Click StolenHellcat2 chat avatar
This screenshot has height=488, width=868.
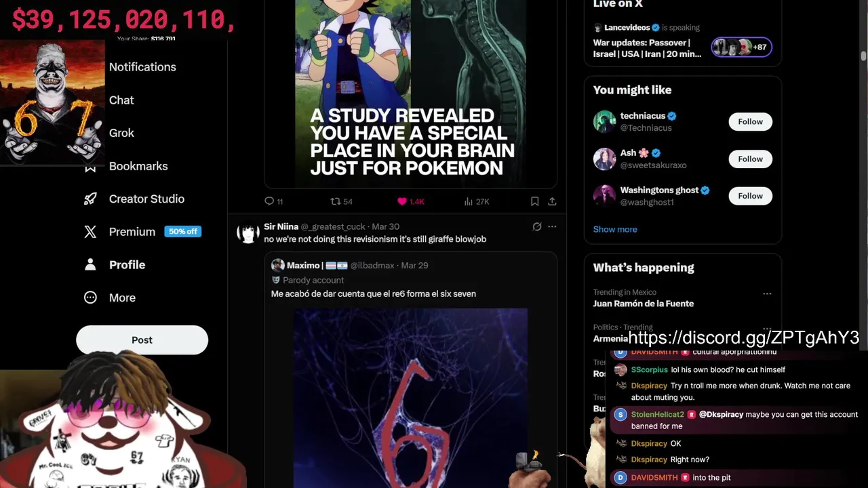tap(620, 415)
